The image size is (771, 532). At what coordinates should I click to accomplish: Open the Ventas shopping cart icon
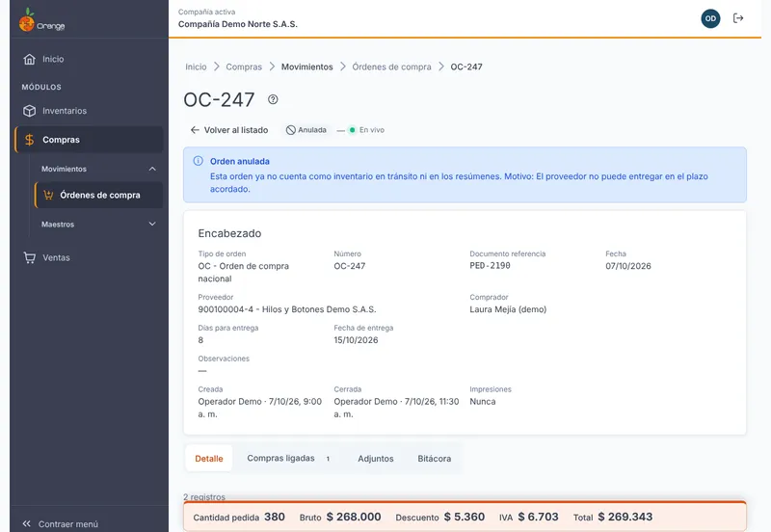[30, 257]
